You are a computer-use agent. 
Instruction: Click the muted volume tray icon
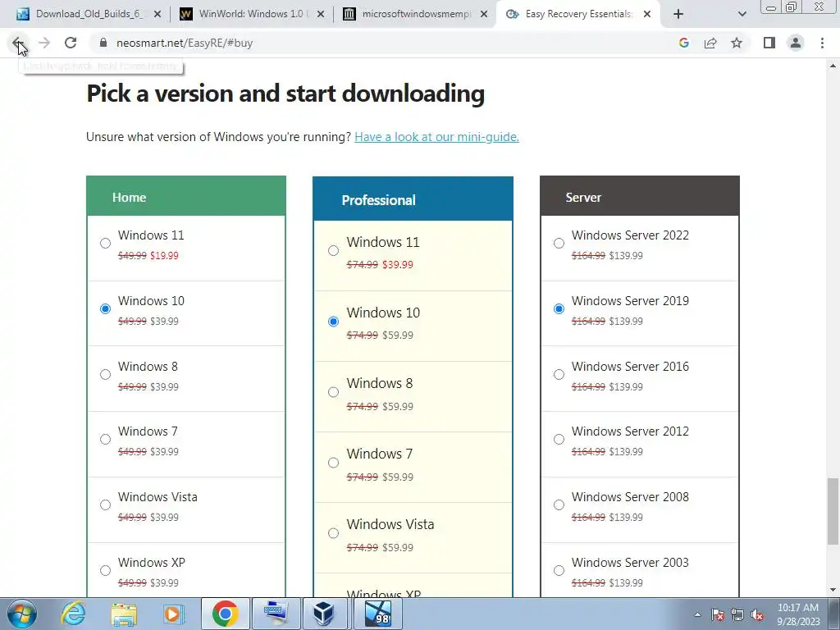tap(757, 615)
